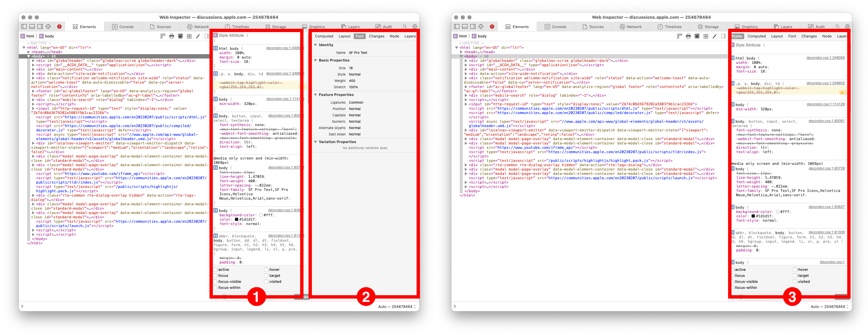In left inspector, click the dock-to-right icon
The width and height of the screenshot is (868, 336).
pyautogui.click(x=40, y=26)
